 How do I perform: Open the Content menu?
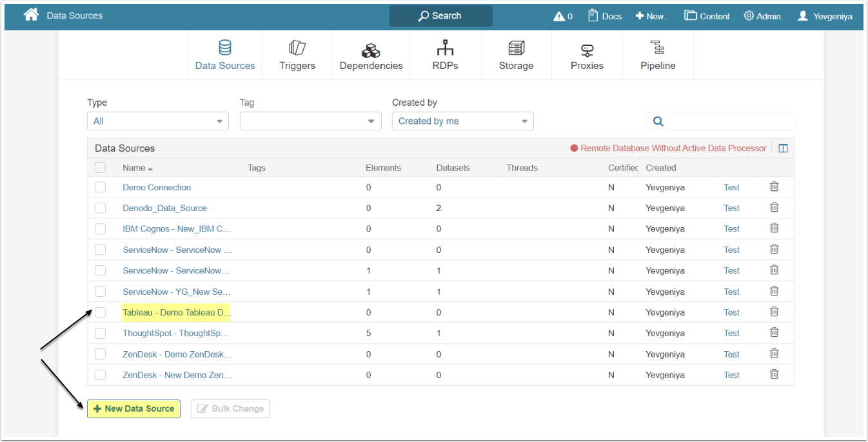coord(707,16)
